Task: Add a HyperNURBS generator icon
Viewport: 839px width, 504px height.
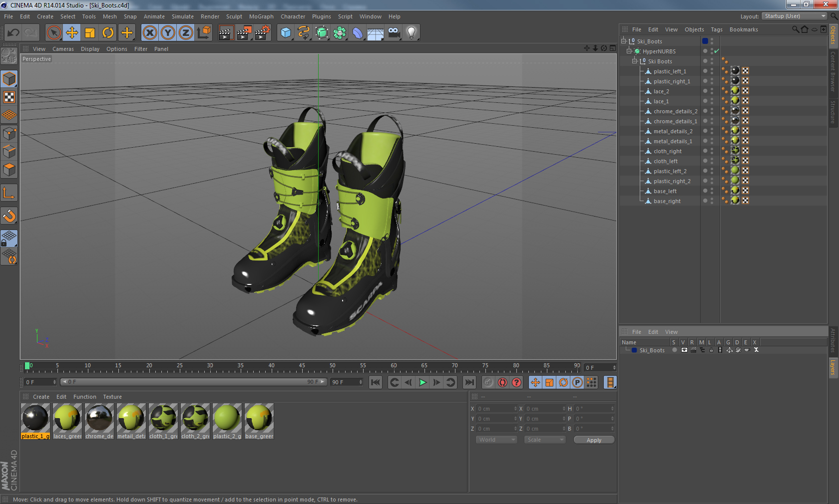Action: [x=322, y=33]
